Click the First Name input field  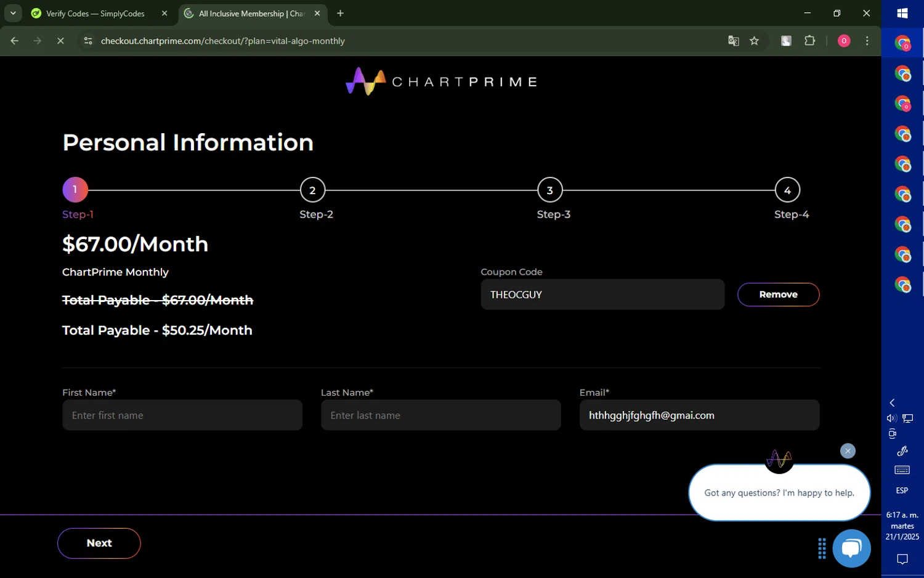[182, 415]
